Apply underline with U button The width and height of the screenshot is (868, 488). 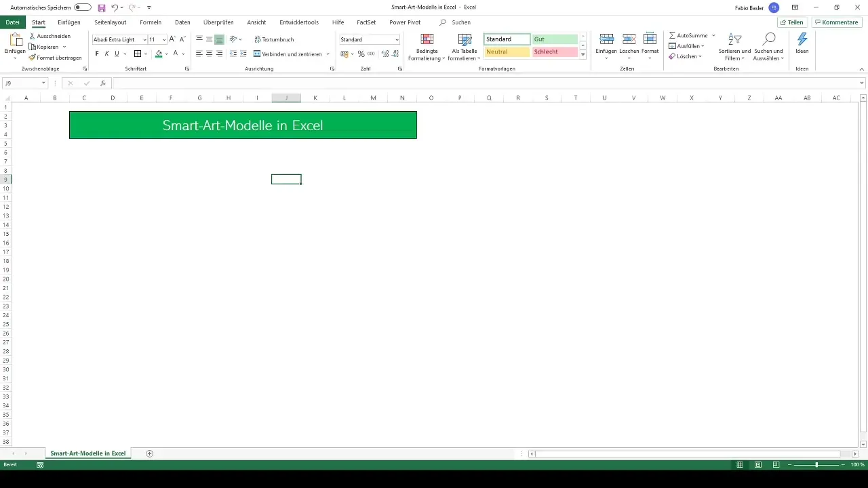click(117, 54)
